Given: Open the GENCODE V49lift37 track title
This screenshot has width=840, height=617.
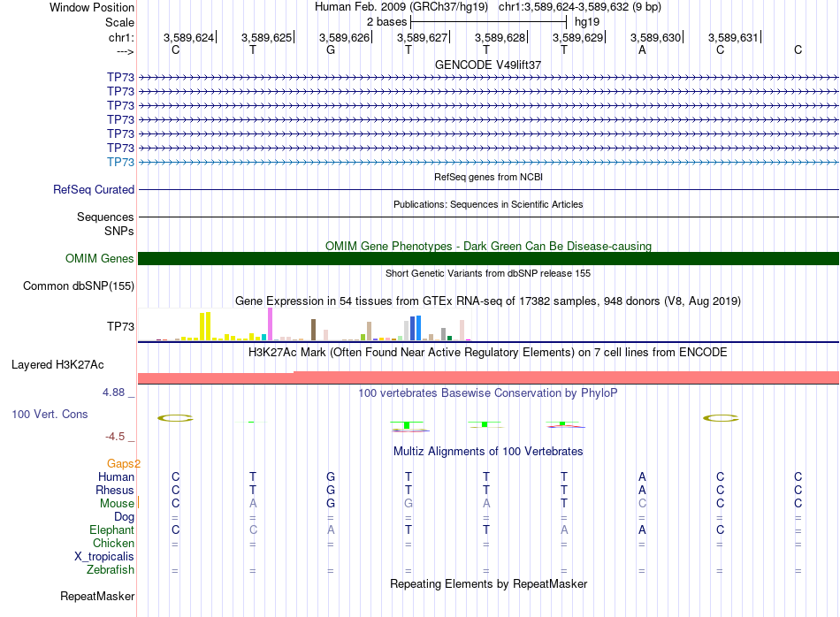Looking at the screenshot, I should [x=488, y=65].
